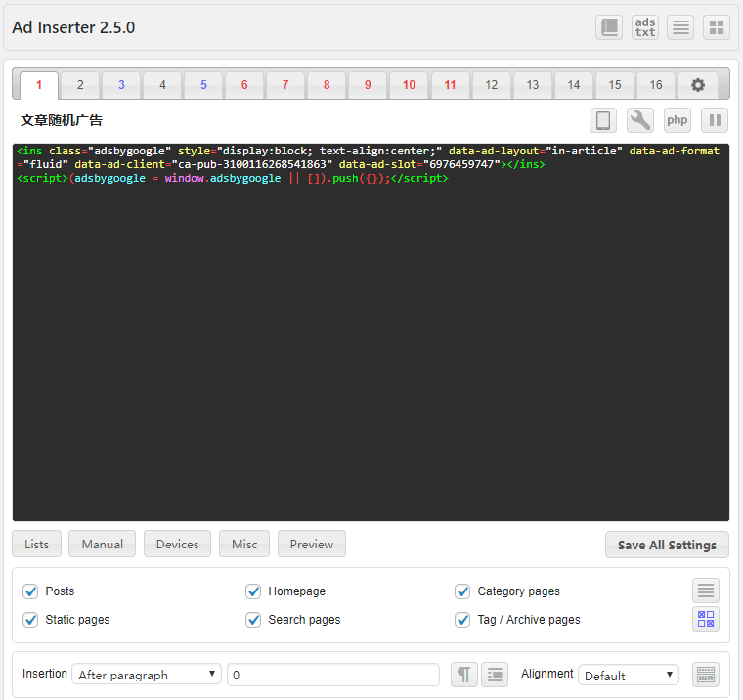The width and height of the screenshot is (743, 700).
Task: Uncheck the Posts checkbox
Action: 30,591
